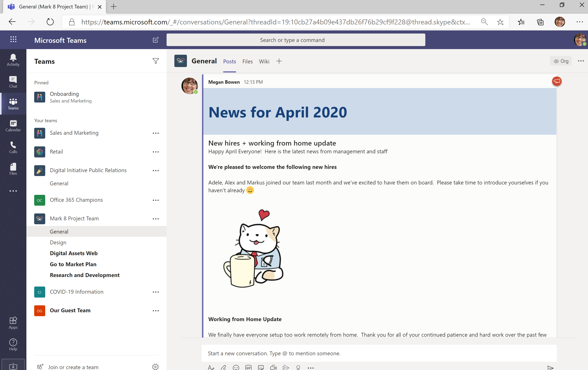This screenshot has width=588, height=370.
Task: Open Retail team more options
Action: (156, 152)
